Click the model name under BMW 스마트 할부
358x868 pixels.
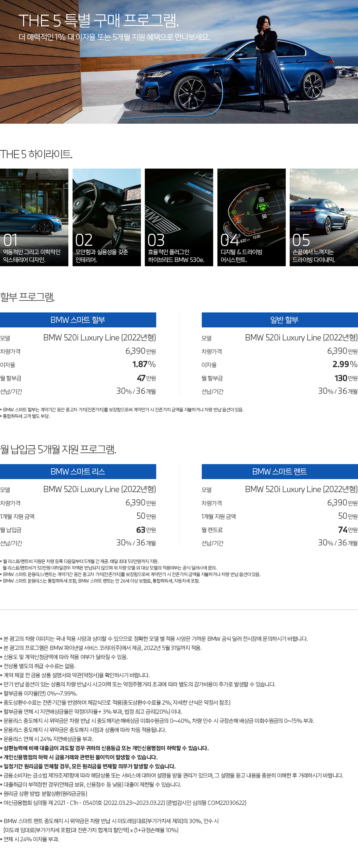coord(100,338)
